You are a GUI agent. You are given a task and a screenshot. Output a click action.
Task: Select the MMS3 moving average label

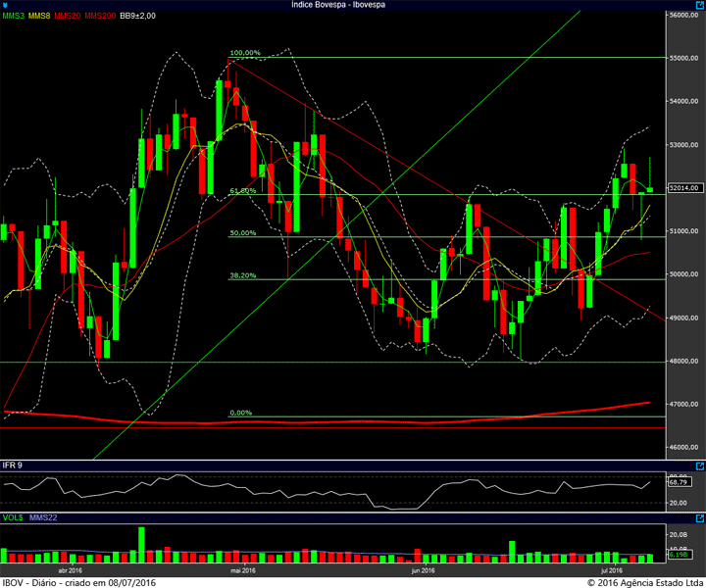(14, 16)
